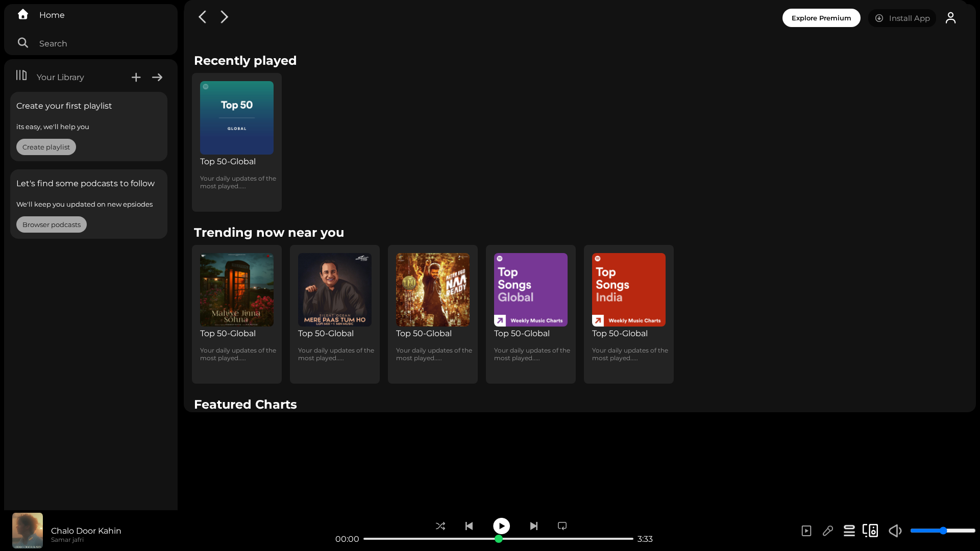Image resolution: width=980 pixels, height=551 pixels.
Task: Click Create your first playlist text
Action: [64, 106]
